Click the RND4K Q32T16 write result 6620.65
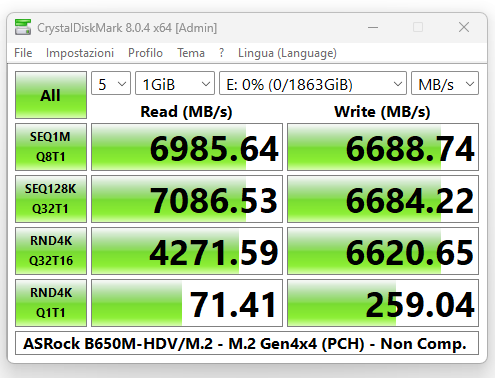Viewport: 495px width, 378px height. 383,251
